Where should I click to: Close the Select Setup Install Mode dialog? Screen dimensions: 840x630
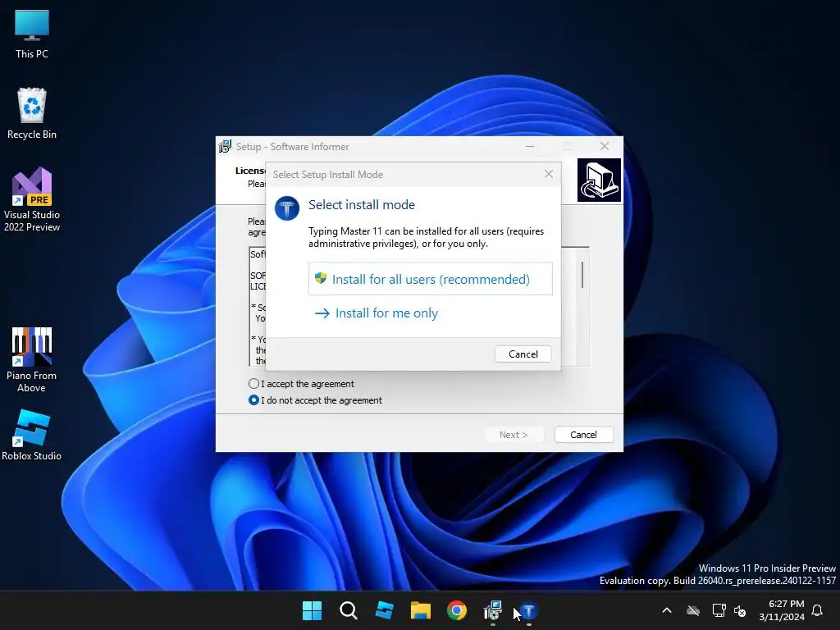549,174
